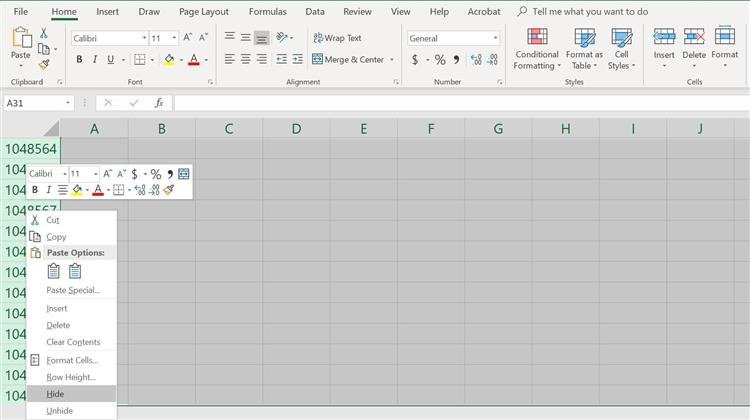Toggle Underline in the ribbon Font group
Screen dimensions: 750x420
click(110, 59)
